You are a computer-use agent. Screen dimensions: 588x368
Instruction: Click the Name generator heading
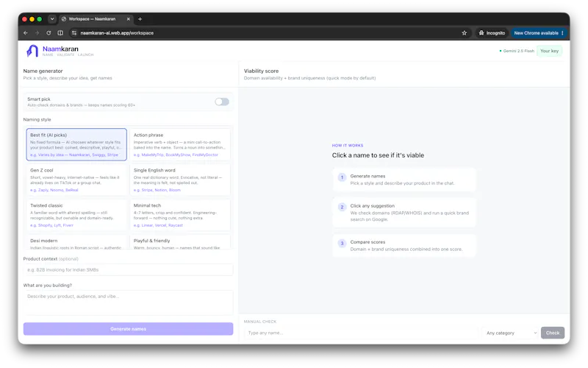coord(43,71)
